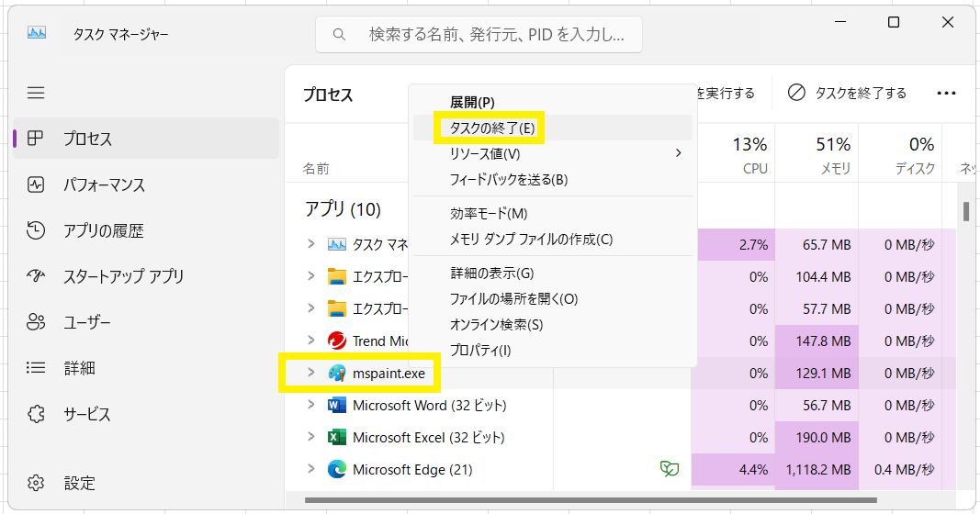Click the hamburger navigation menu icon
The image size is (980, 514).
tap(36, 93)
